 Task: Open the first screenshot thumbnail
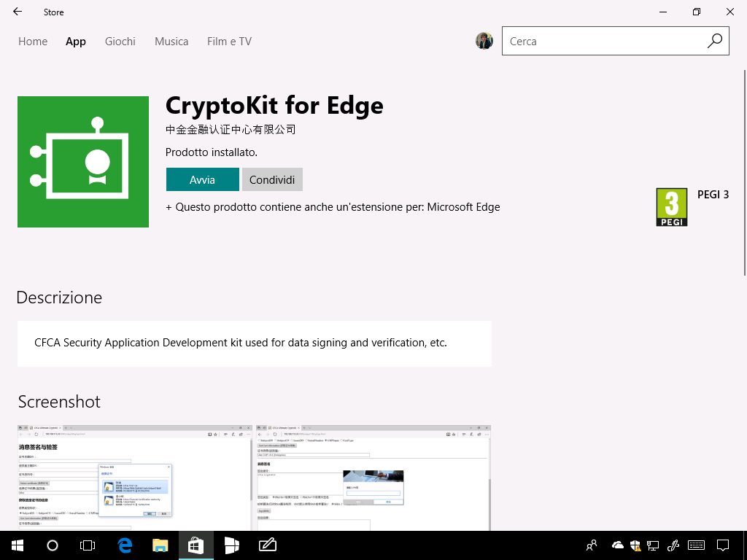click(x=135, y=478)
